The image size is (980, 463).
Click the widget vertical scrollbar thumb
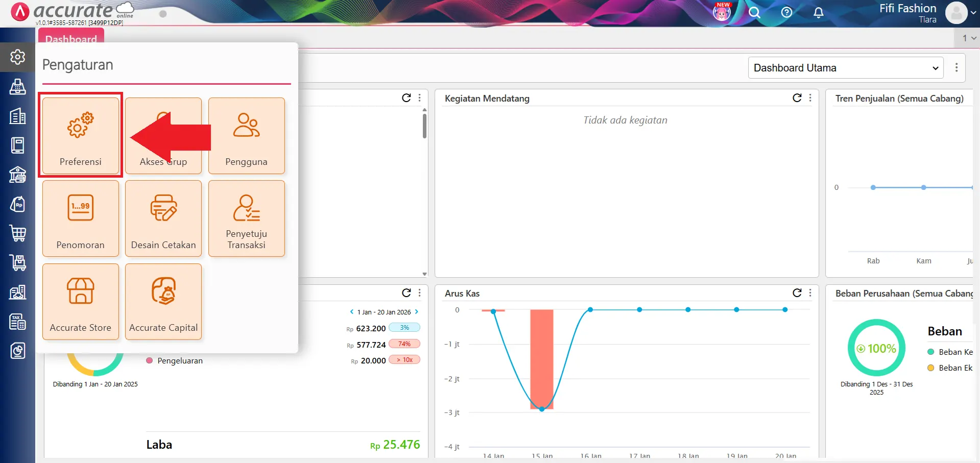[424, 126]
